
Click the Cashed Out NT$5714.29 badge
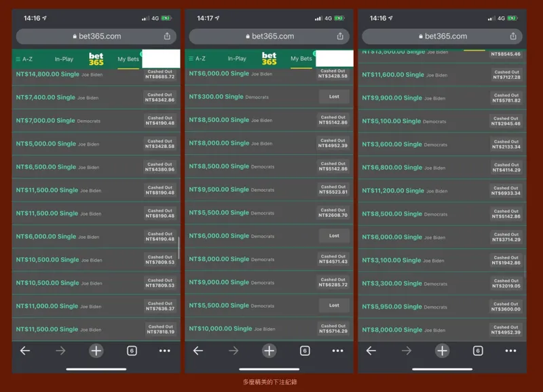tap(333, 329)
